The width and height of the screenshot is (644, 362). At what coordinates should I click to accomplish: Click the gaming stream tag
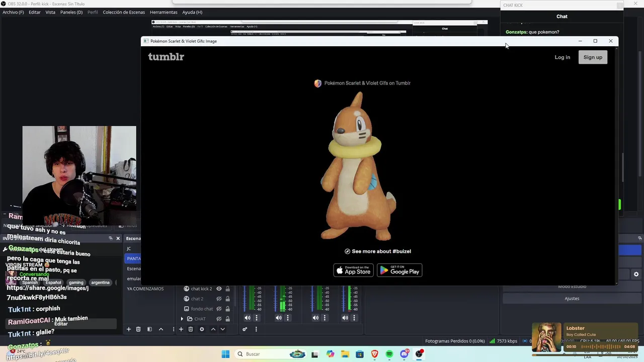(x=76, y=283)
